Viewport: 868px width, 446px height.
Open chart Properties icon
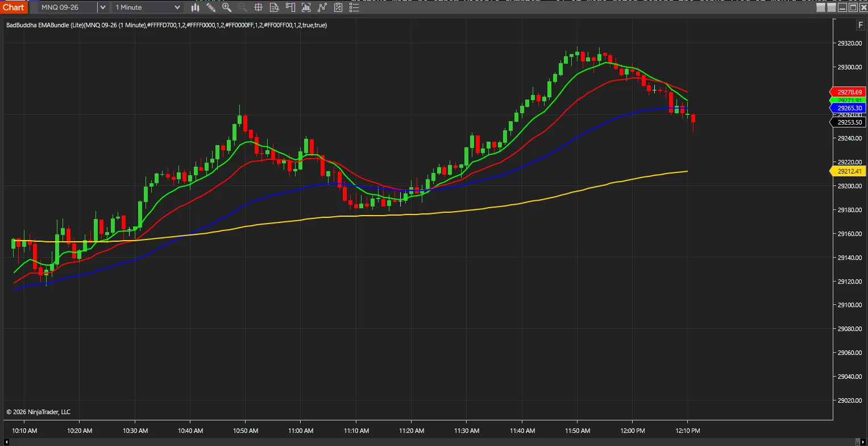tap(338, 7)
